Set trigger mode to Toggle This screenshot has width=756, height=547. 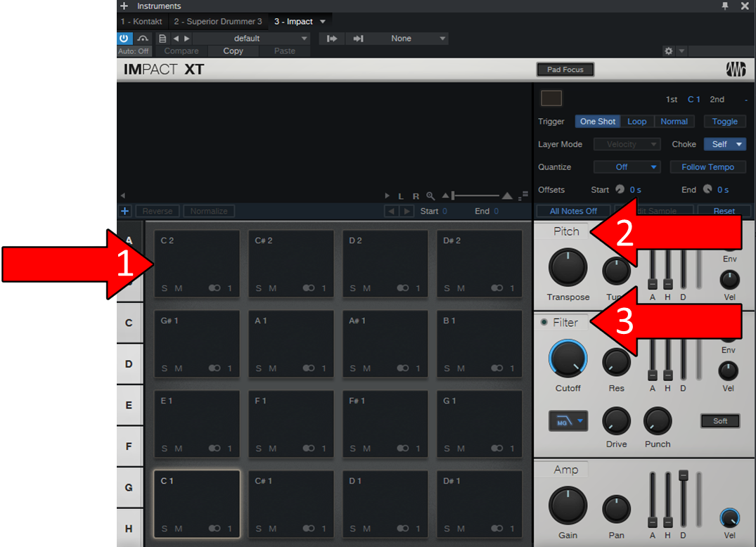(724, 122)
